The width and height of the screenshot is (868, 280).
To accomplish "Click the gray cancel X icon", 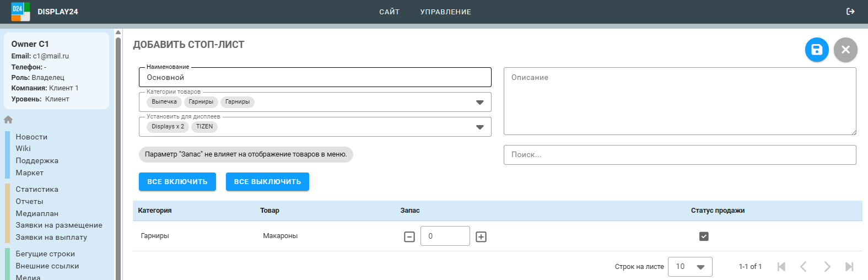I will tap(845, 50).
